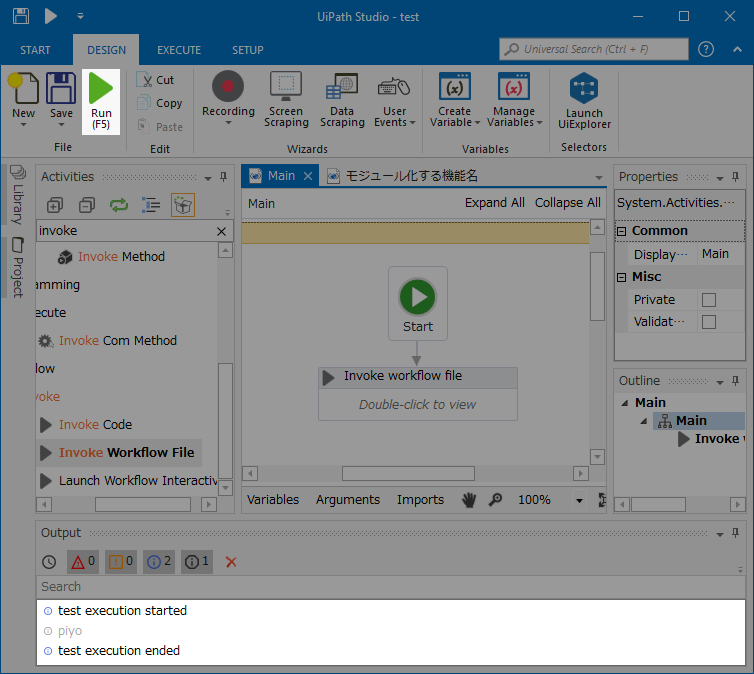
Task: Collapse the top Main outline node
Action: [x=625, y=403]
